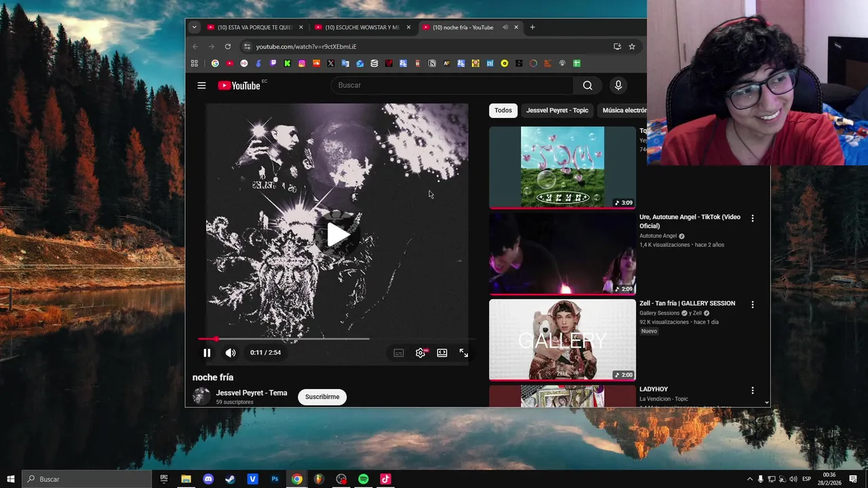Screen dimensions: 868x488
Task: Open the Windows Start menu
Action: (11, 479)
